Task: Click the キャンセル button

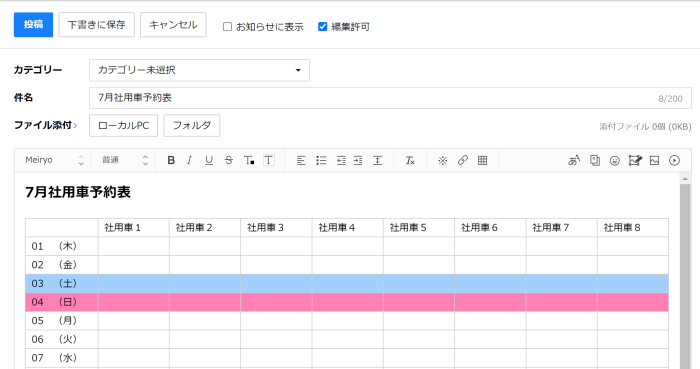Action: click(173, 25)
